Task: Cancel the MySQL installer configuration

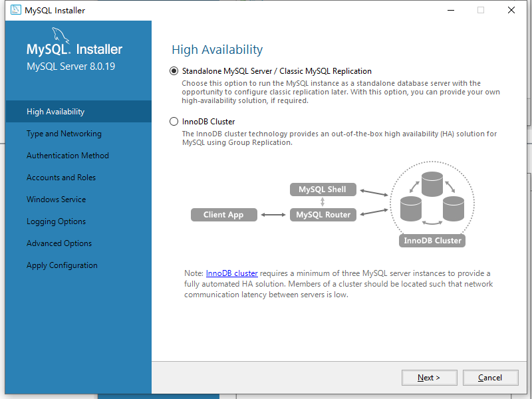Action: [x=490, y=378]
